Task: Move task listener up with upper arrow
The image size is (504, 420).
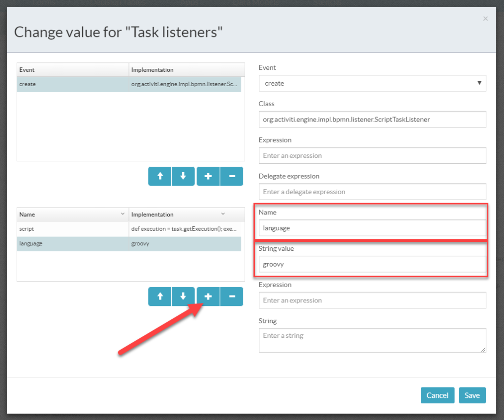Action: tap(160, 176)
